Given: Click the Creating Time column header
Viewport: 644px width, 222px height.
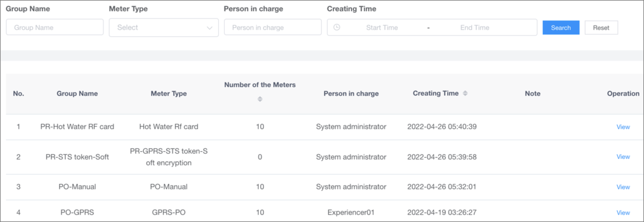Looking at the screenshot, I should 435,93.
